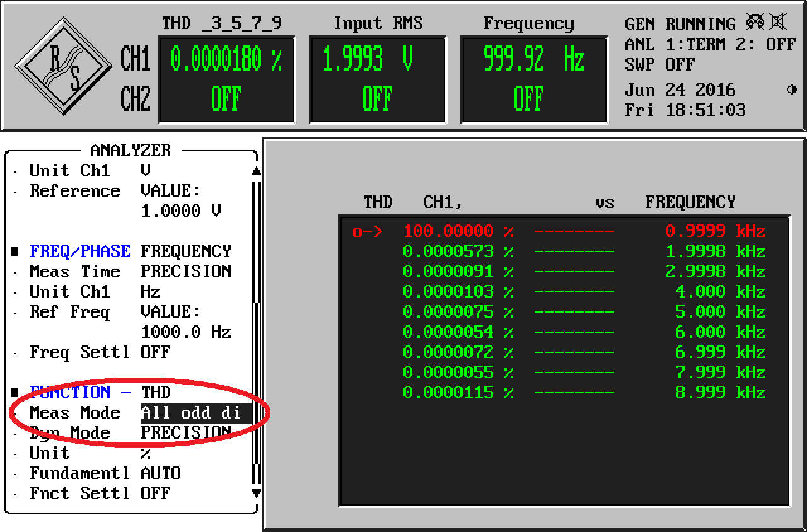Image resolution: width=807 pixels, height=532 pixels.
Task: Click the frequency 8.999 kHz
Action: click(721, 393)
